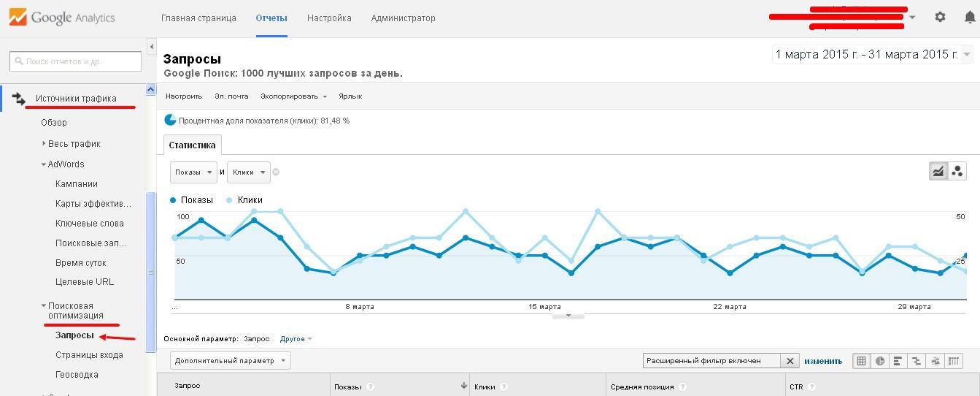Open the Дополнительный параметр dropdown
The height and width of the screenshot is (396, 980).
pyautogui.click(x=230, y=360)
